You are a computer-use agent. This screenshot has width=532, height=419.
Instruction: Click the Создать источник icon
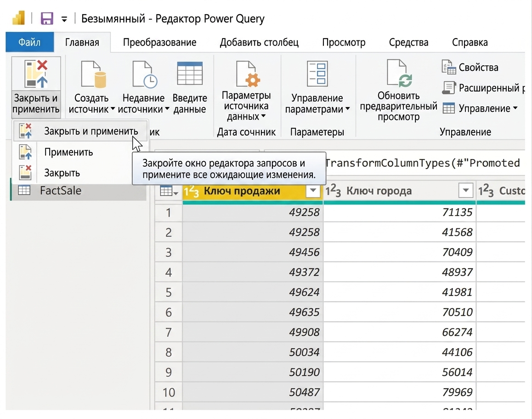pyautogui.click(x=93, y=74)
